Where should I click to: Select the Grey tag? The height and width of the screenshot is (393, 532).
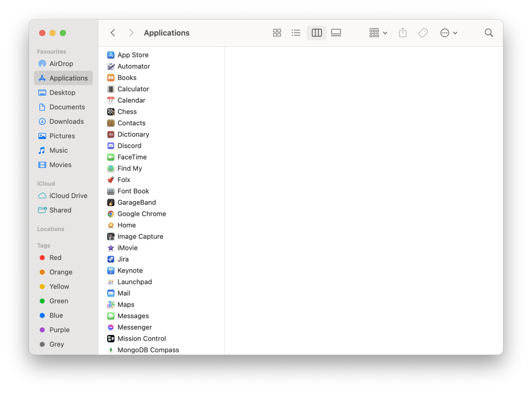[x=63, y=344]
